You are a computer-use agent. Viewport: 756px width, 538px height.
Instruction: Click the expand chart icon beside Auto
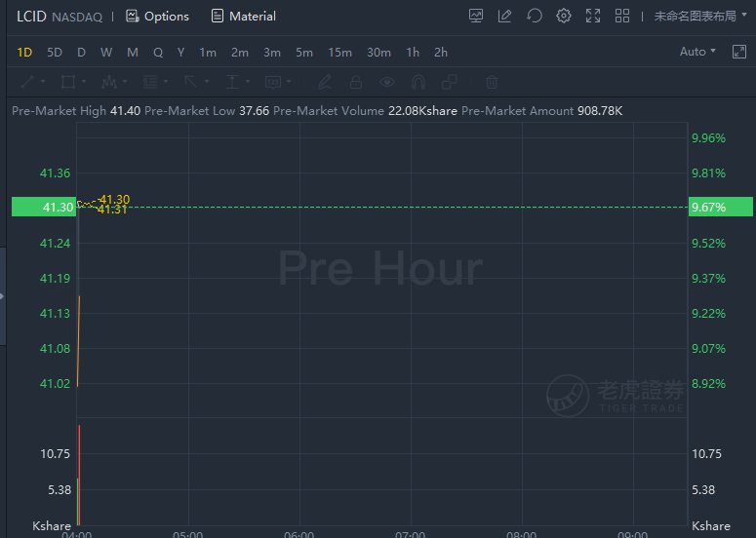coord(739,52)
